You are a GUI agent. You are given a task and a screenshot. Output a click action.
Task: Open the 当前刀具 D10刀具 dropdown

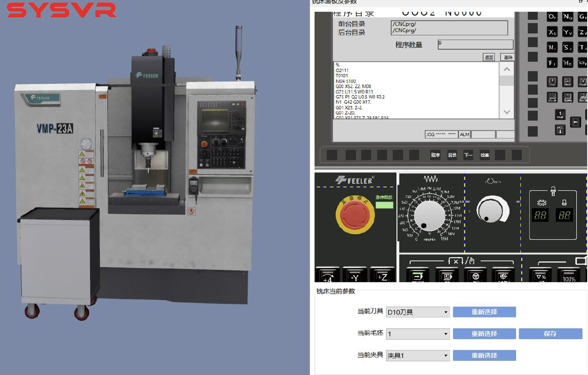[418, 312]
